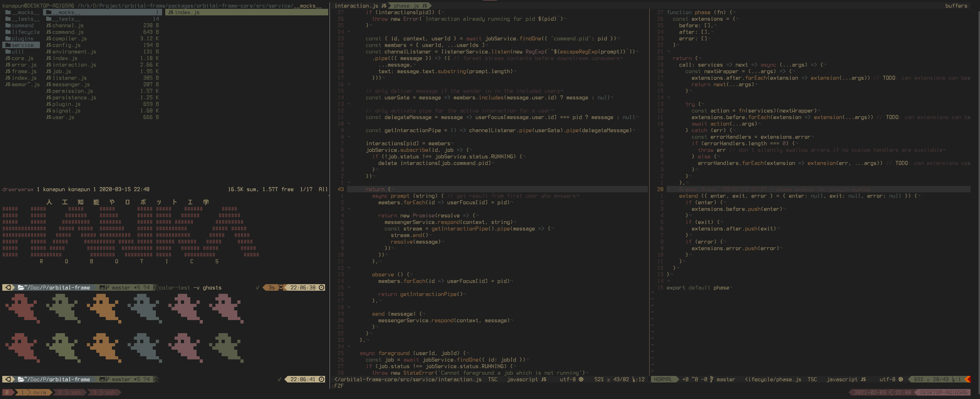Click the git branch icon before master in the nvim statusline
980x399 pixels.
coord(711,379)
